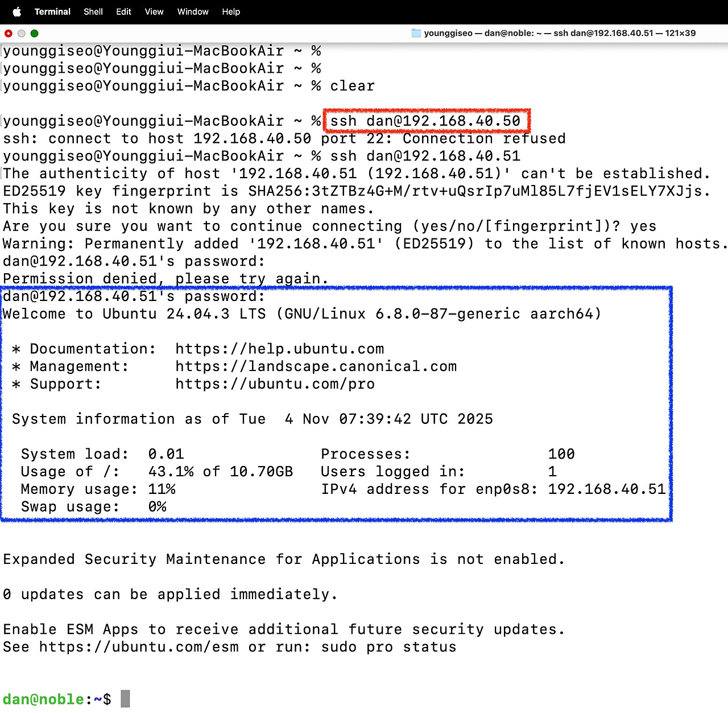Click the 'System information as of' timestamp line
This screenshot has width=728, height=713.
(253, 419)
